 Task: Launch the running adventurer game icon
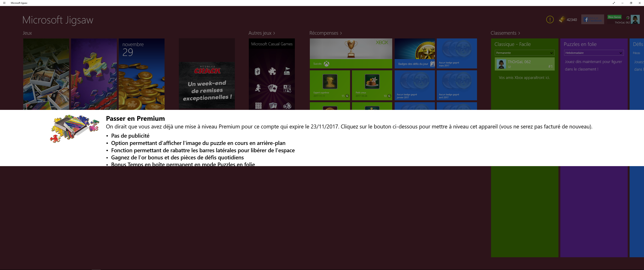coord(258,88)
